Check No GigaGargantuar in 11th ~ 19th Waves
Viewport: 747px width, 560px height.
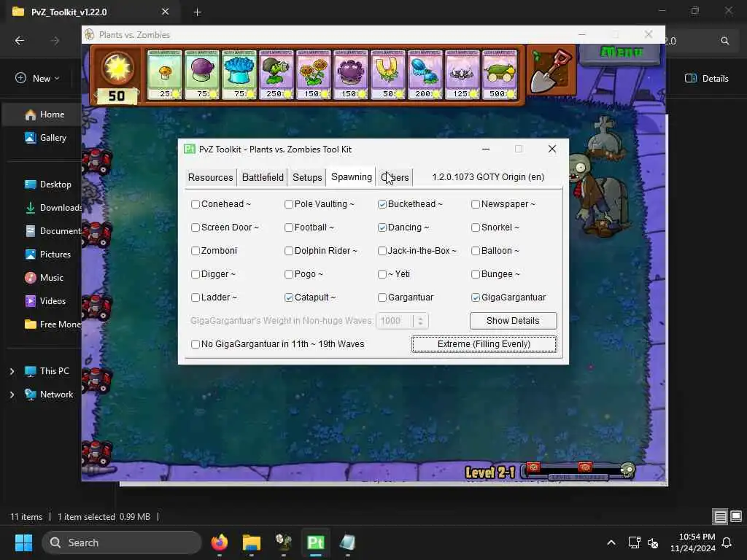(x=196, y=344)
